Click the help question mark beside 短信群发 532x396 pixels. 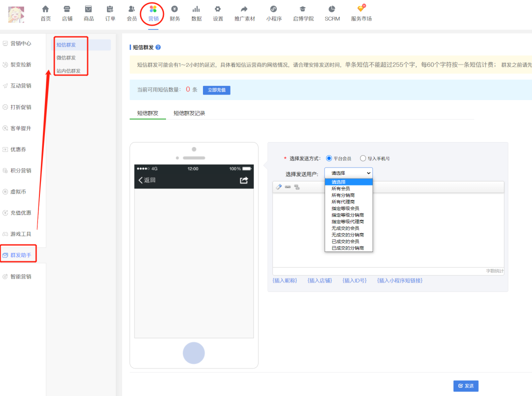pyautogui.click(x=158, y=47)
